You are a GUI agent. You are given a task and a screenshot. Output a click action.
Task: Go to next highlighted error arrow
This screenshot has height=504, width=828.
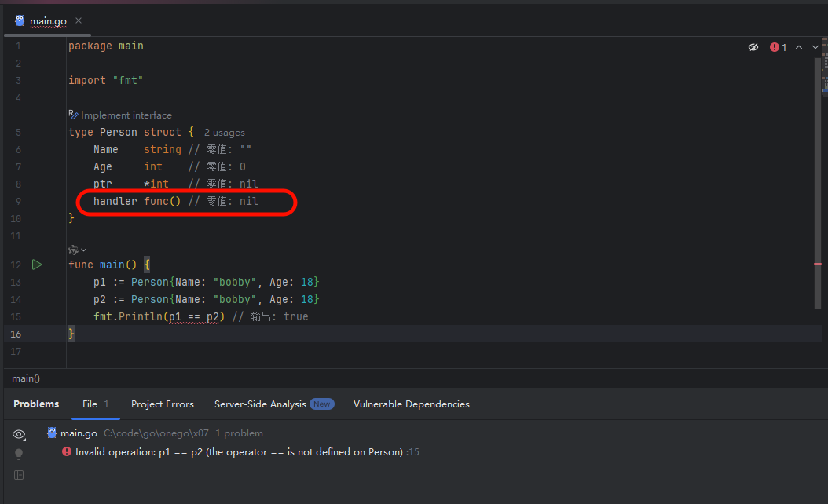[x=815, y=47]
